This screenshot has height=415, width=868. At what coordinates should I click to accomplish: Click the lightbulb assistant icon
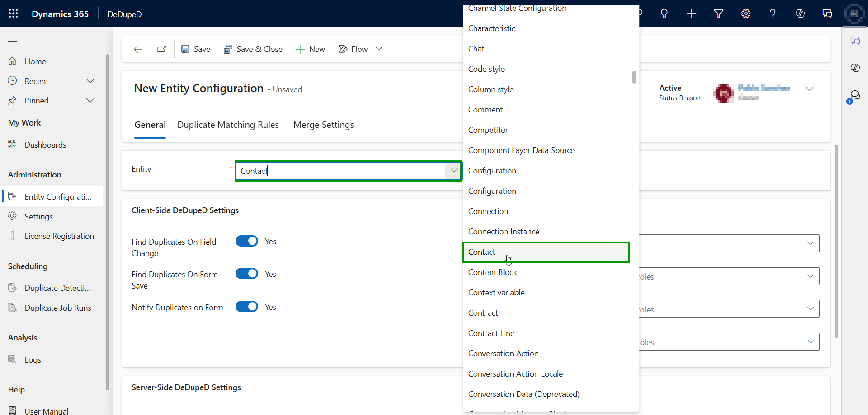click(x=664, y=14)
